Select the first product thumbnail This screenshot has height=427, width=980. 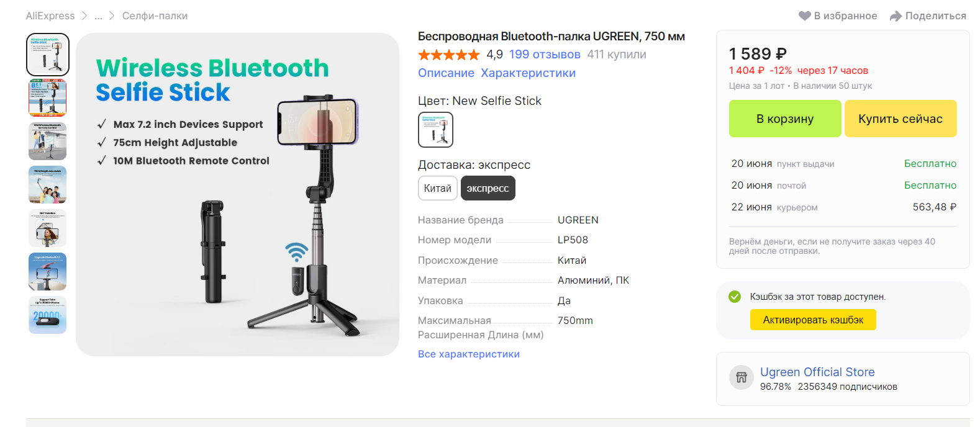tap(48, 55)
